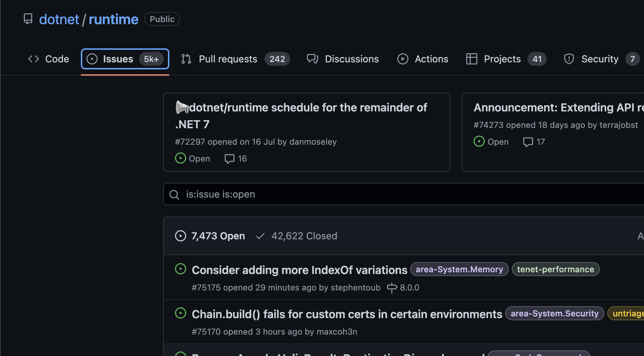Click the 7 security counter
The height and width of the screenshot is (356, 644).
coord(632,59)
